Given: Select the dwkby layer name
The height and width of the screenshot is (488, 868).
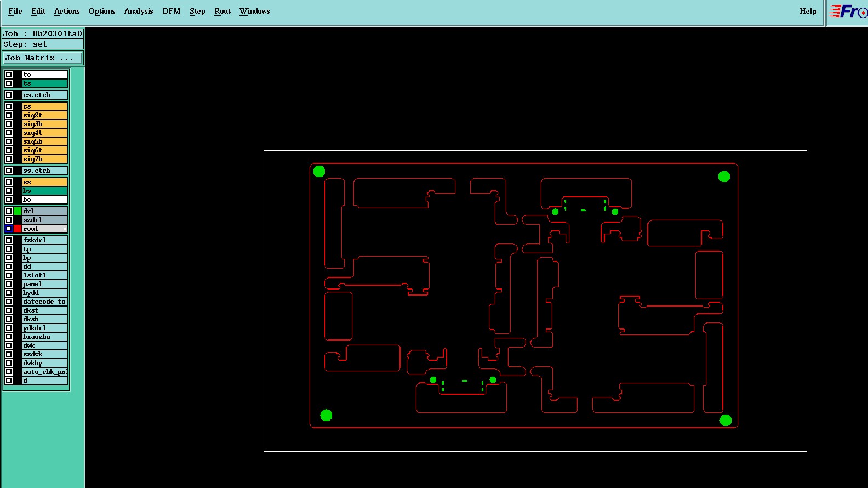Looking at the screenshot, I should coord(45,363).
